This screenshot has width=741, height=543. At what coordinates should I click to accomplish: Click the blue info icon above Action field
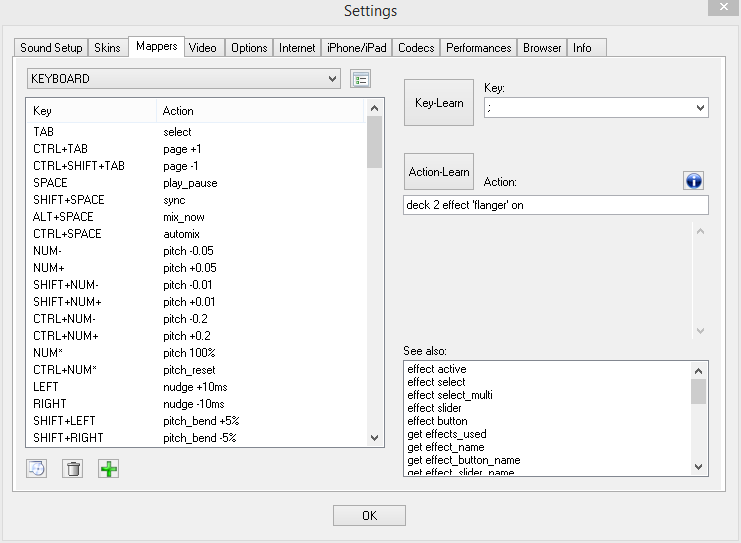(694, 180)
